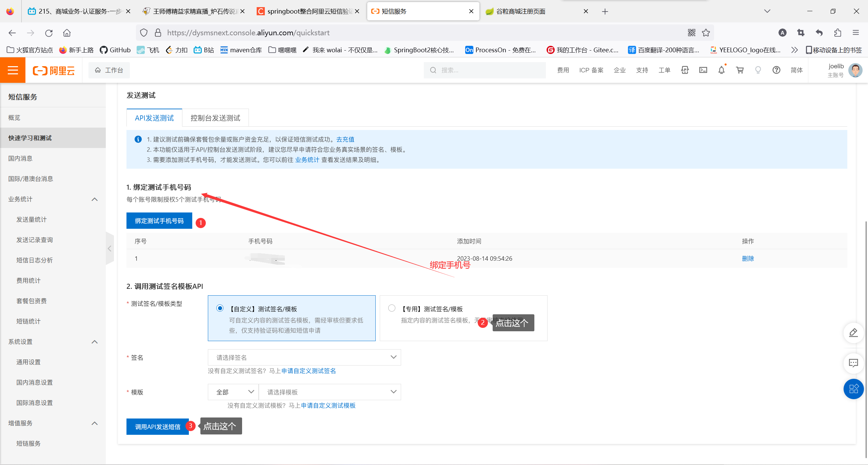Open the browser tab list dropdown
Screen dimensions: 868x465
pyautogui.click(x=767, y=11)
